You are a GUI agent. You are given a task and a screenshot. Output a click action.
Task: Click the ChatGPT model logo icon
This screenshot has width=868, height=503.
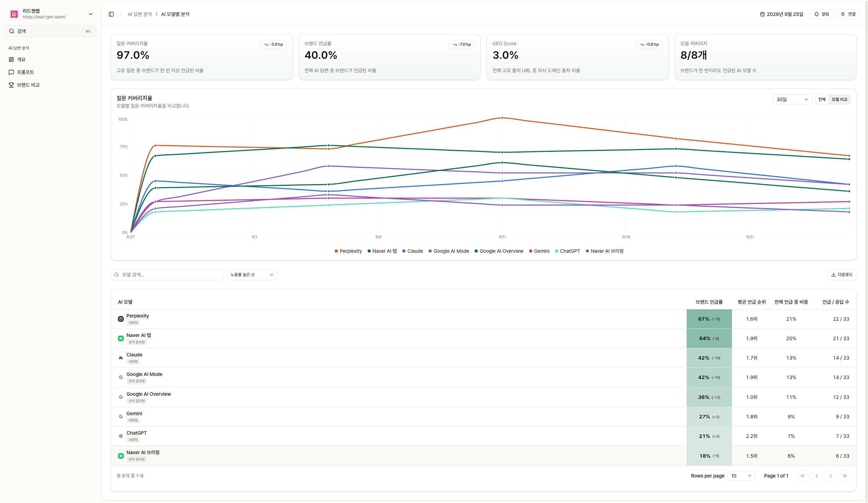pyautogui.click(x=121, y=436)
